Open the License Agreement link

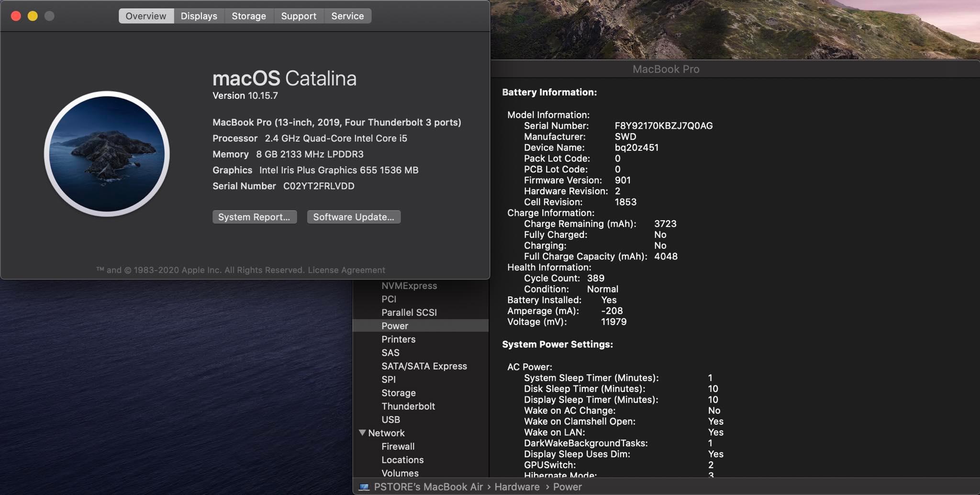[x=346, y=270]
